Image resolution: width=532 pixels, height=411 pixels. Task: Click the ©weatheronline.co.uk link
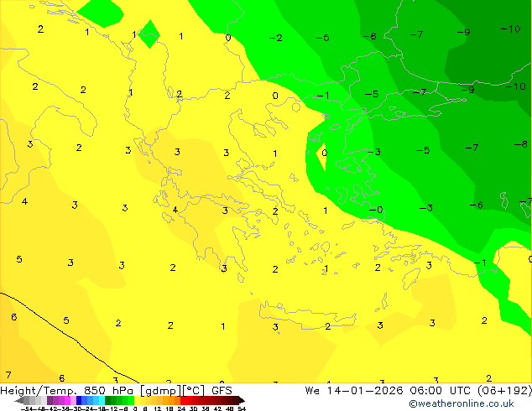tap(462, 404)
